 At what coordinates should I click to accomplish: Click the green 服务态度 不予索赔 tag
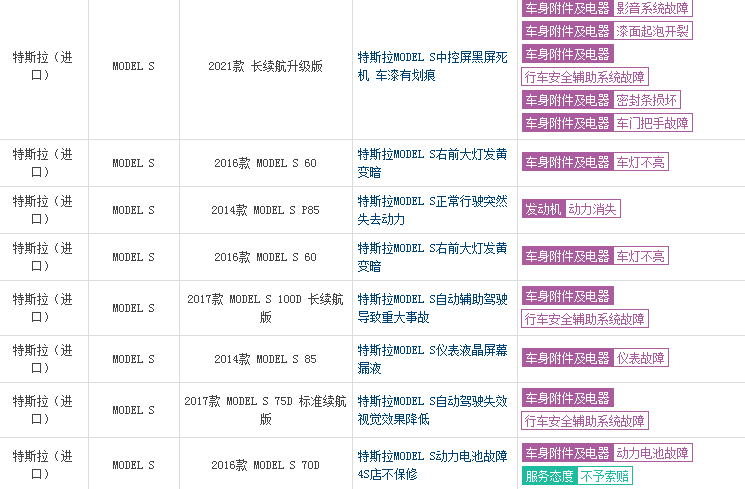pos(577,476)
